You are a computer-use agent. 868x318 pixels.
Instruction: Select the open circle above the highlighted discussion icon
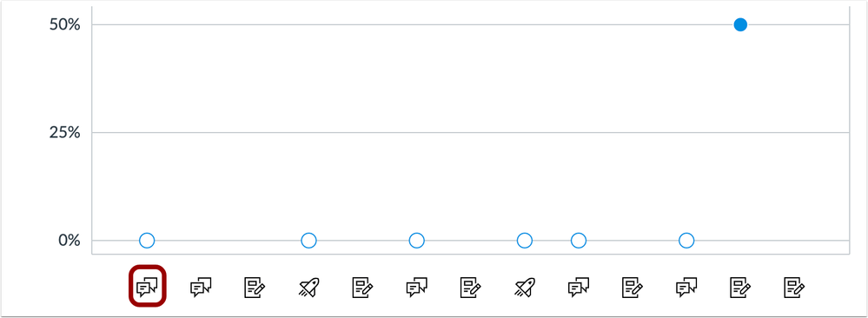pos(147,241)
